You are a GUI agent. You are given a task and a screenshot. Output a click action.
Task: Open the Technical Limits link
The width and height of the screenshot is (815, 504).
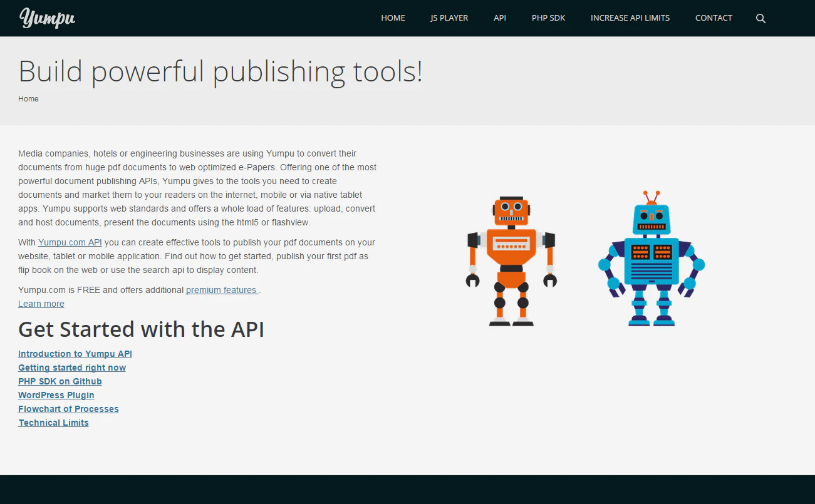(53, 423)
